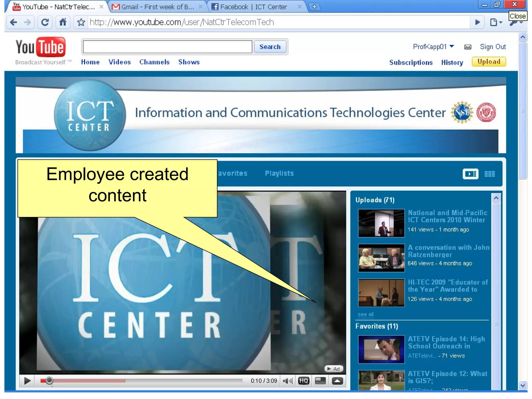Open the Subscriptions link
Image resolution: width=532 pixels, height=399 pixels.
point(411,63)
